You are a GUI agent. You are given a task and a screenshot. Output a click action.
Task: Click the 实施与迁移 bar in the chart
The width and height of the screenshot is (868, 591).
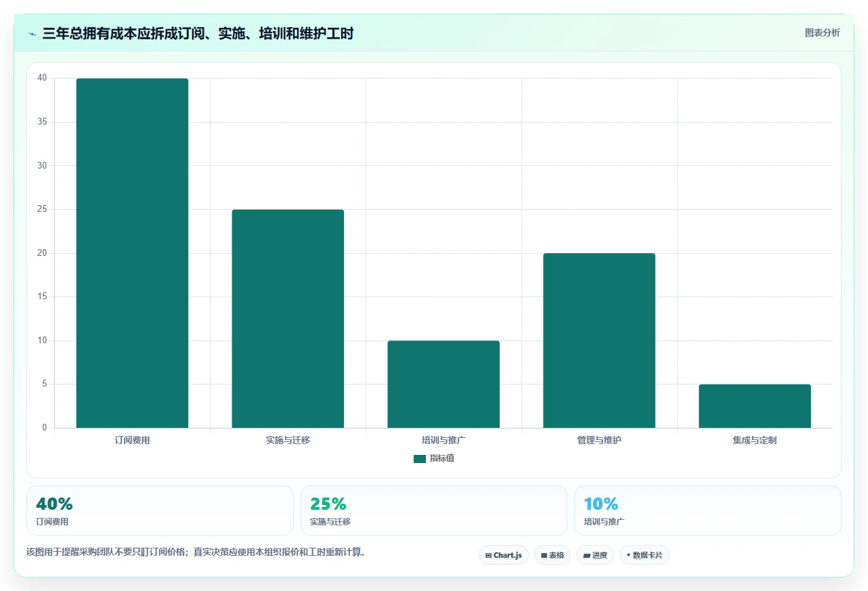point(288,319)
